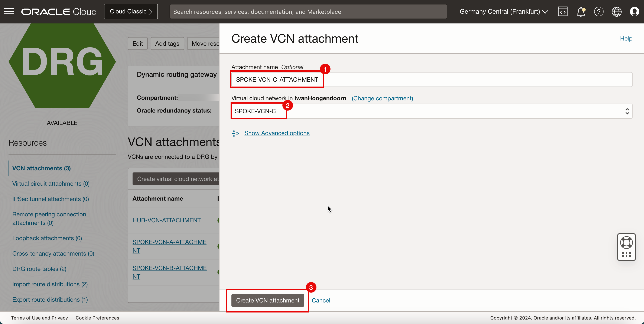Click the user profile avatar icon
644x324 pixels.
tap(634, 12)
